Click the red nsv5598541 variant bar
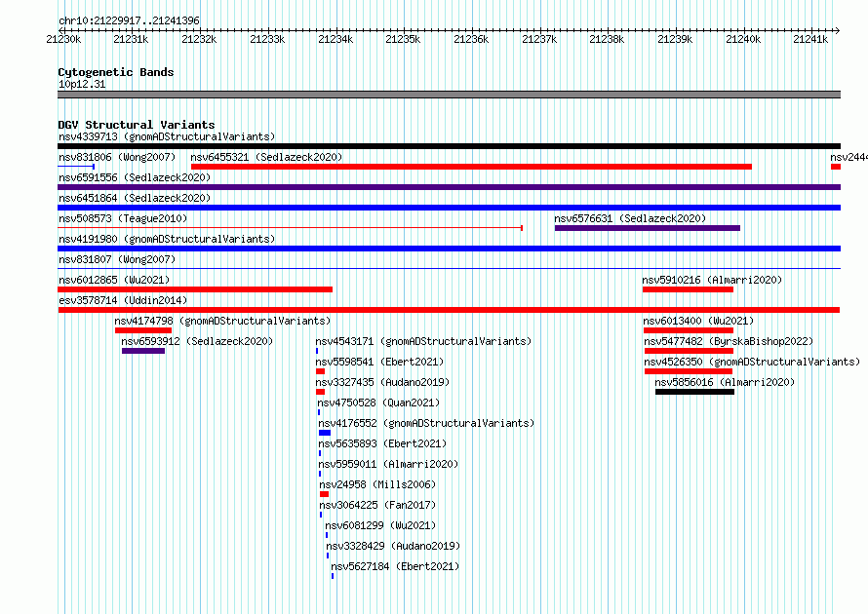Screen dimensions: 868x614 pos(320,371)
